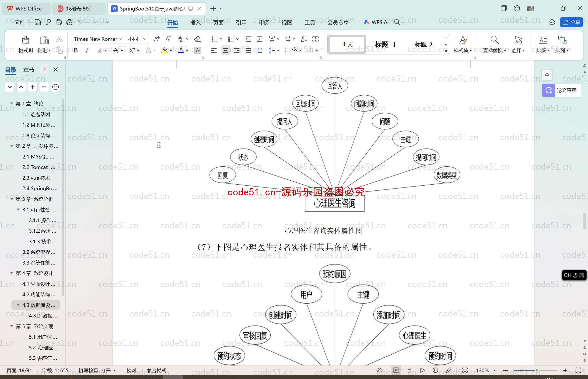Click the Print icon in quick toolbar
The height and width of the screenshot is (379, 588).
59,22
